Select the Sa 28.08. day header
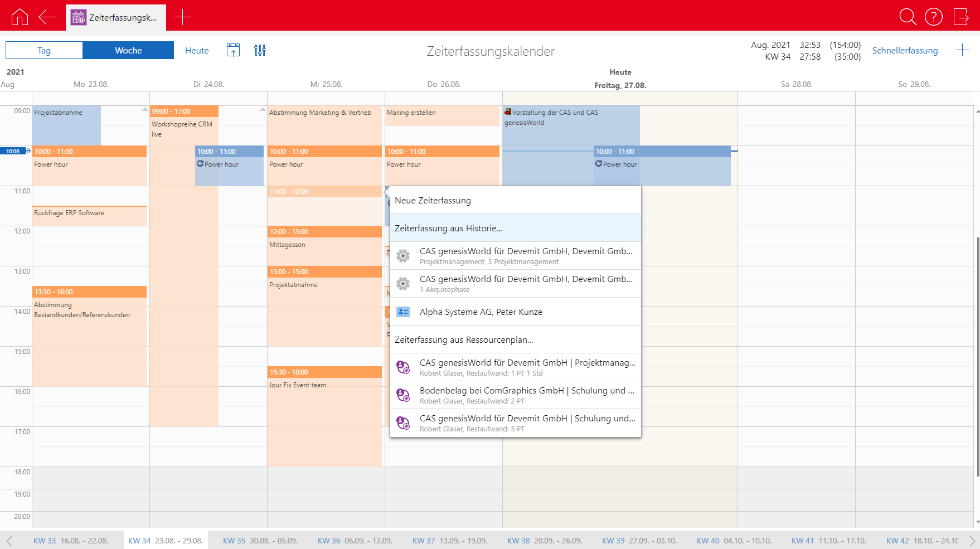 point(797,84)
